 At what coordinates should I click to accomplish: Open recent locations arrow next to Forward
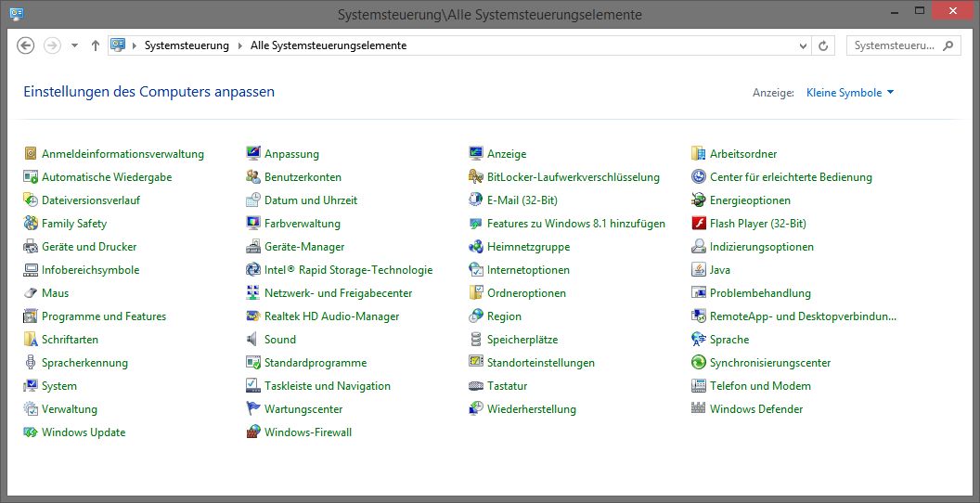pos(74,45)
